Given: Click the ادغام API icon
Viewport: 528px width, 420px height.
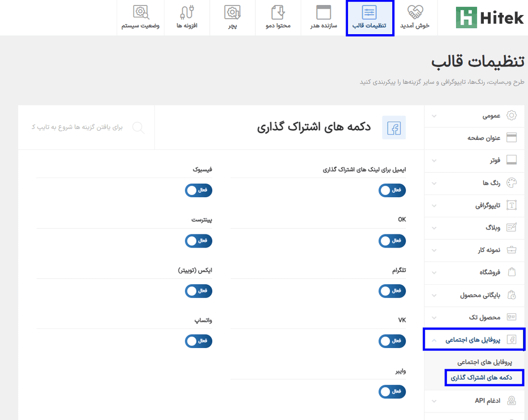Looking at the screenshot, I should (511, 400).
